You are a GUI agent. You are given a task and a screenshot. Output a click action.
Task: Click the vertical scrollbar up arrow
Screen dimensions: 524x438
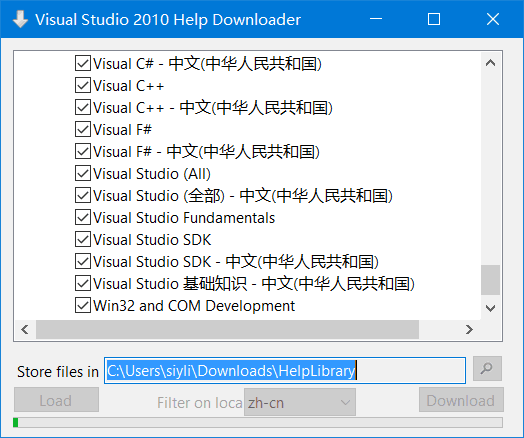pos(490,63)
